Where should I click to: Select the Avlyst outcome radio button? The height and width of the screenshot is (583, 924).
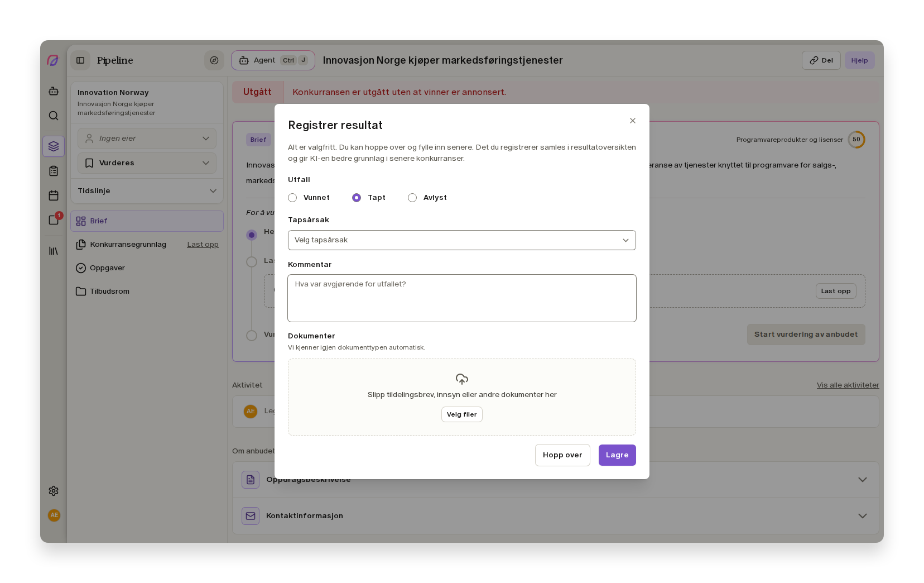tap(412, 198)
